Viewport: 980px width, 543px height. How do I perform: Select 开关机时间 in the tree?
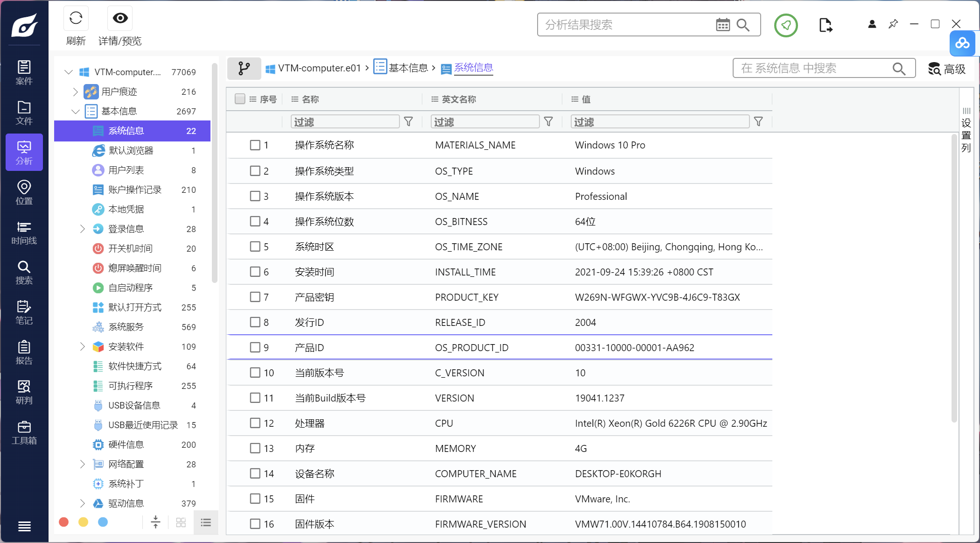click(133, 248)
